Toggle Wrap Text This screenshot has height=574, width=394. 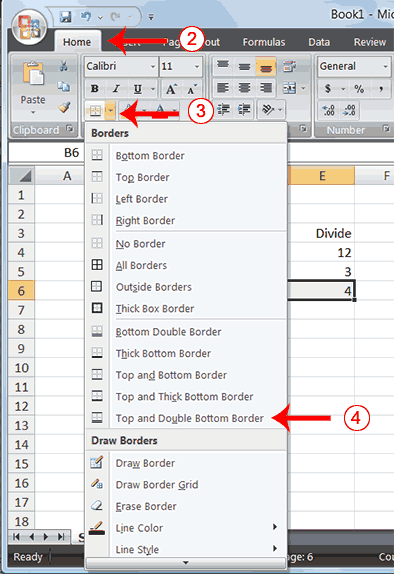click(290, 66)
